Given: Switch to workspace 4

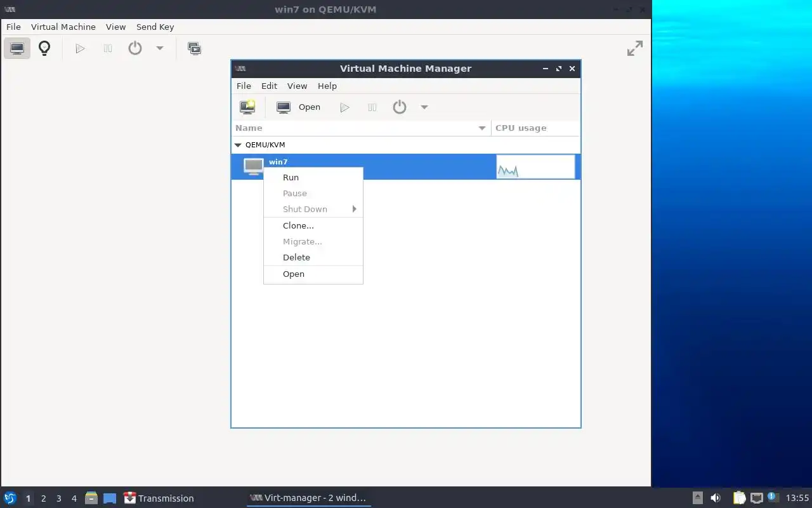Looking at the screenshot, I should point(74,498).
